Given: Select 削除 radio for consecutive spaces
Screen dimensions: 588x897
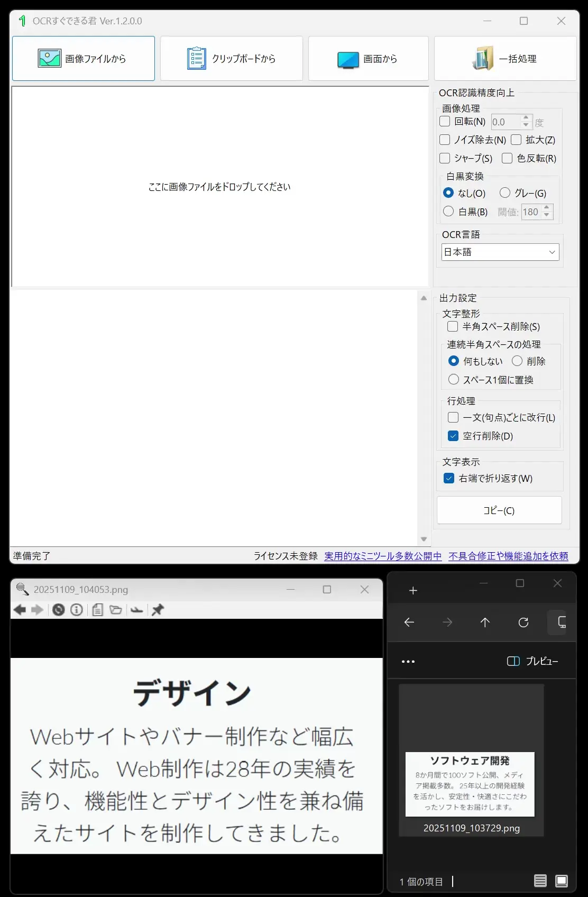Looking at the screenshot, I should [517, 361].
